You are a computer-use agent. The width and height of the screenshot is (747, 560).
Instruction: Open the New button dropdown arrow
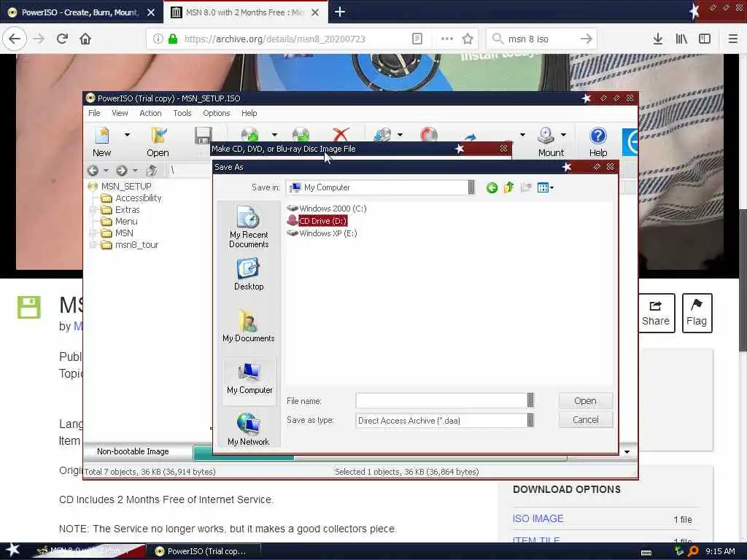point(127,135)
